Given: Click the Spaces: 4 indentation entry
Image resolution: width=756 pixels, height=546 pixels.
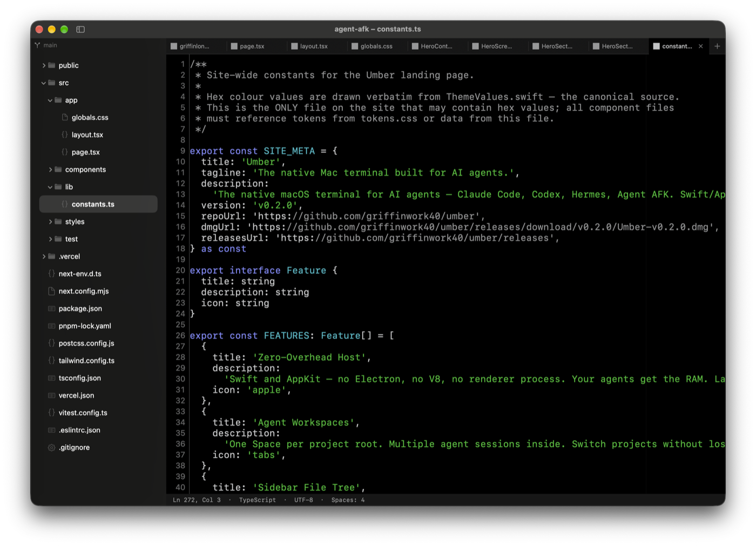Looking at the screenshot, I should coord(348,500).
